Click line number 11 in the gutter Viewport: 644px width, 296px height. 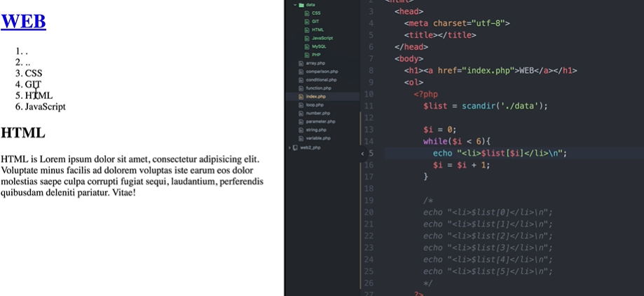click(369, 106)
